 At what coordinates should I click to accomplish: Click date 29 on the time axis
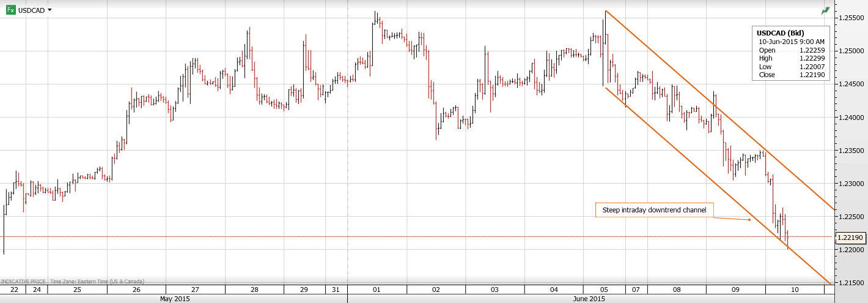[304, 290]
